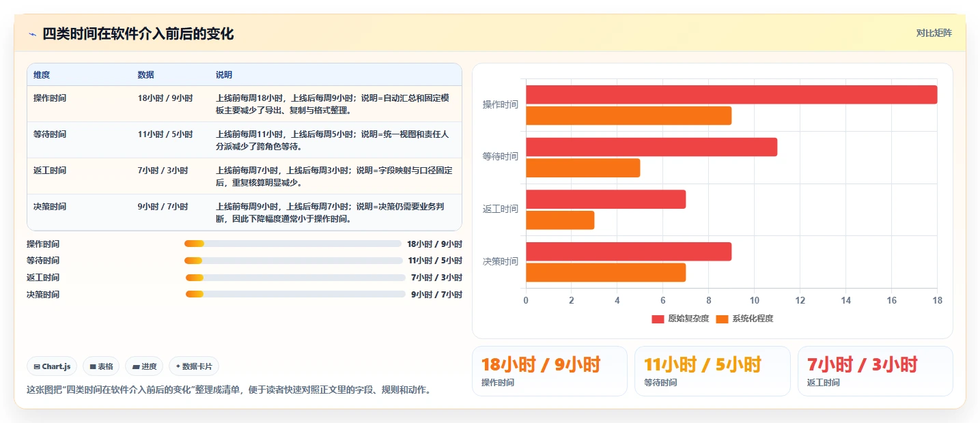This screenshot has height=423, width=980.
Task: Select table value 9小时 / 7小时
Action: pos(163,206)
